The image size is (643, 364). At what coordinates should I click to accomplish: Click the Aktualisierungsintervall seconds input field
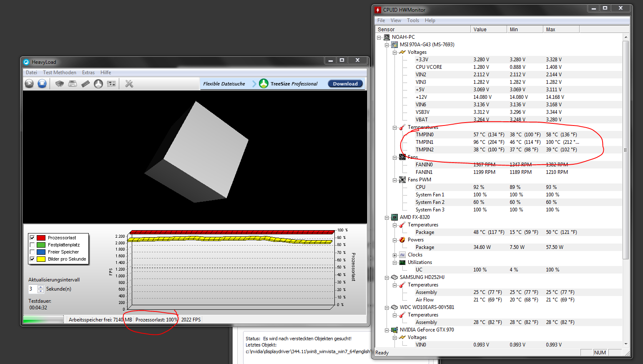click(33, 289)
